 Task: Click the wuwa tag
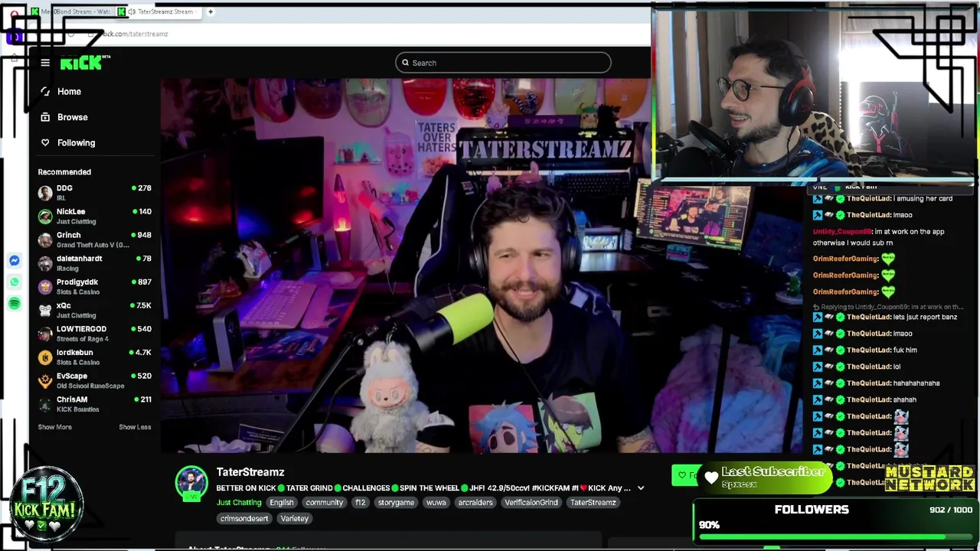[x=436, y=503]
